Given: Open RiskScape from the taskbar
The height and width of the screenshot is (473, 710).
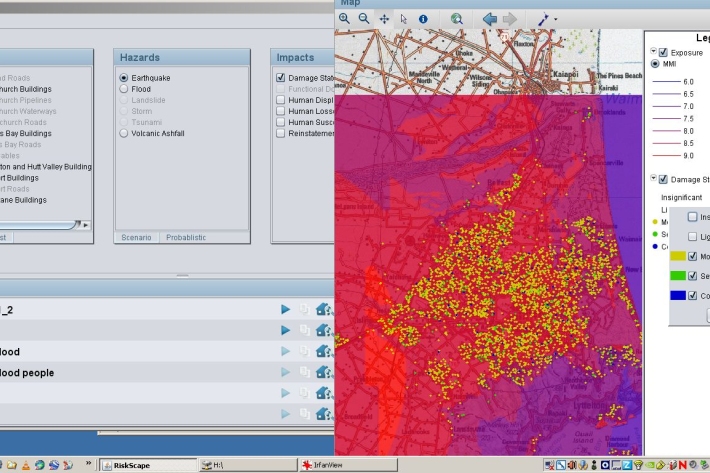Looking at the screenshot, I should [x=138, y=465].
